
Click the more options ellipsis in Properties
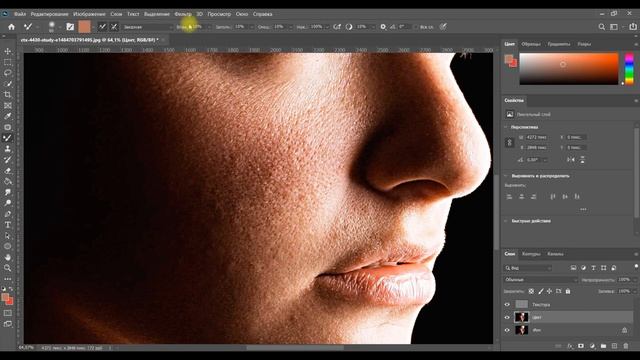(x=583, y=209)
